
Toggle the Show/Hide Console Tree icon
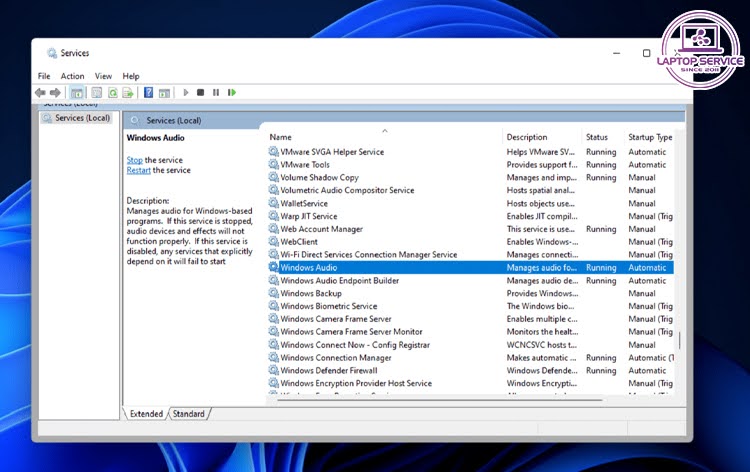[x=77, y=92]
